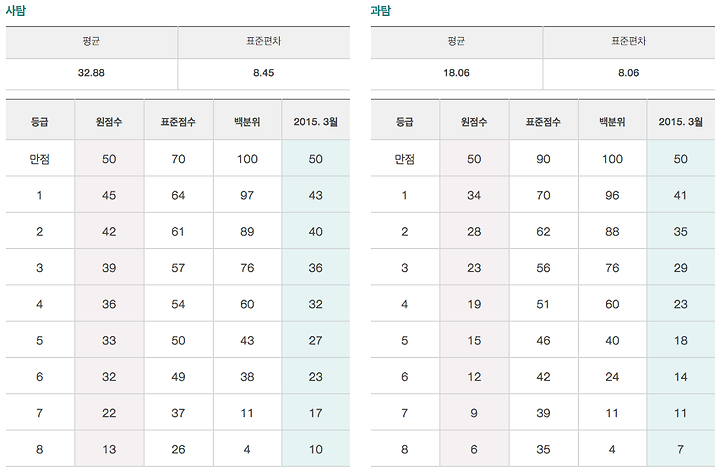Click 만점 표준점수 70 in 사탐 table
720x471 pixels.
click(x=178, y=159)
